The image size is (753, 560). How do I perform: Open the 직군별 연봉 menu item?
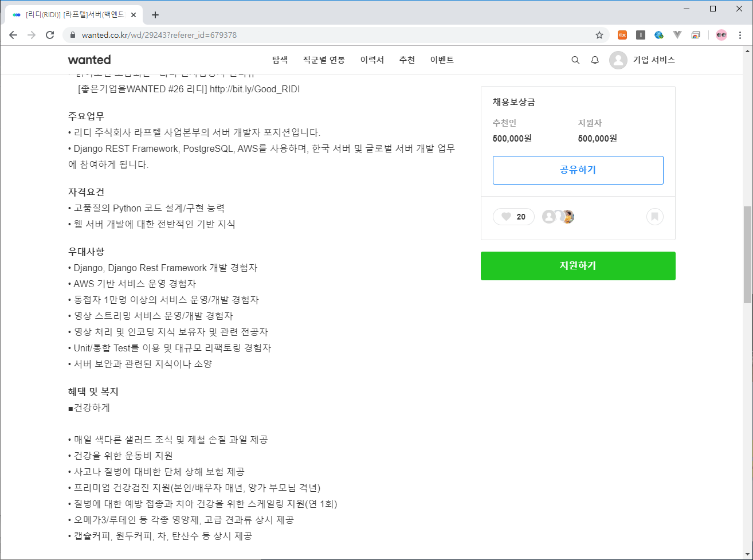(324, 60)
